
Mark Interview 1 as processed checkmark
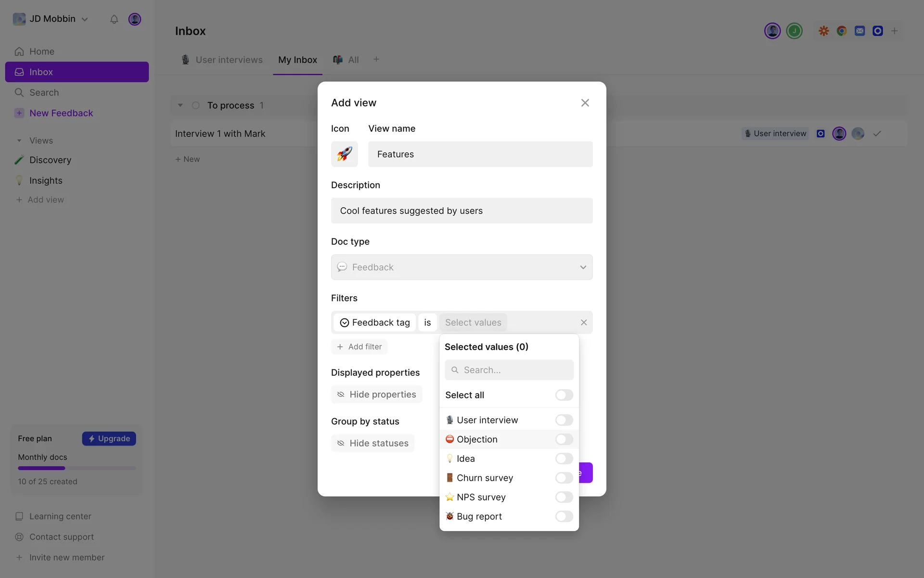click(x=877, y=133)
